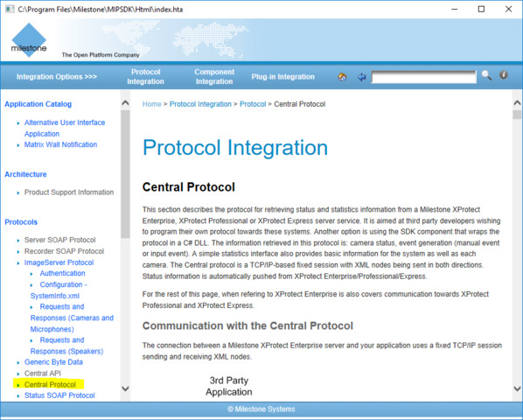Click main content scrollbar thumb
This screenshot has width=523, height=420.
click(517, 115)
